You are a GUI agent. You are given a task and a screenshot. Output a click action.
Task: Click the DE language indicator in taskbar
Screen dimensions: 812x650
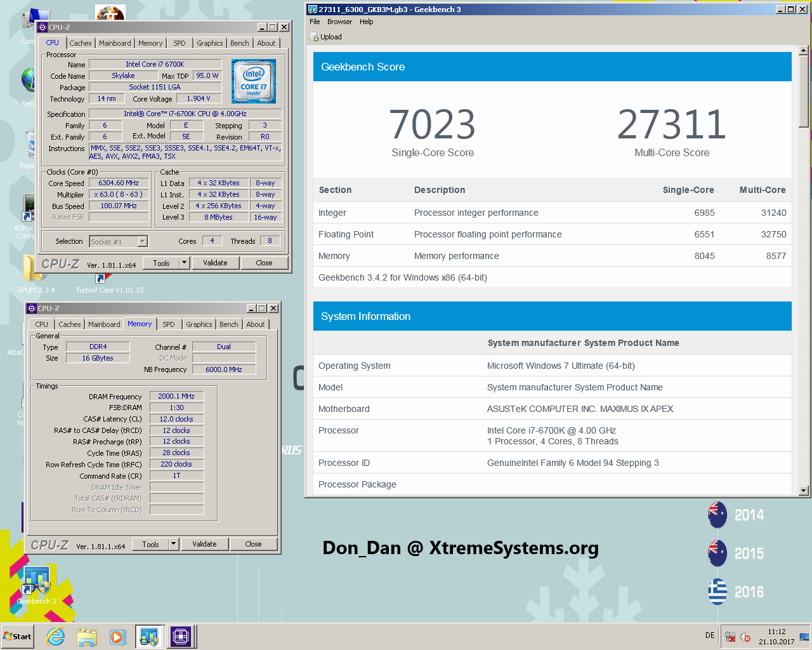[x=710, y=635]
